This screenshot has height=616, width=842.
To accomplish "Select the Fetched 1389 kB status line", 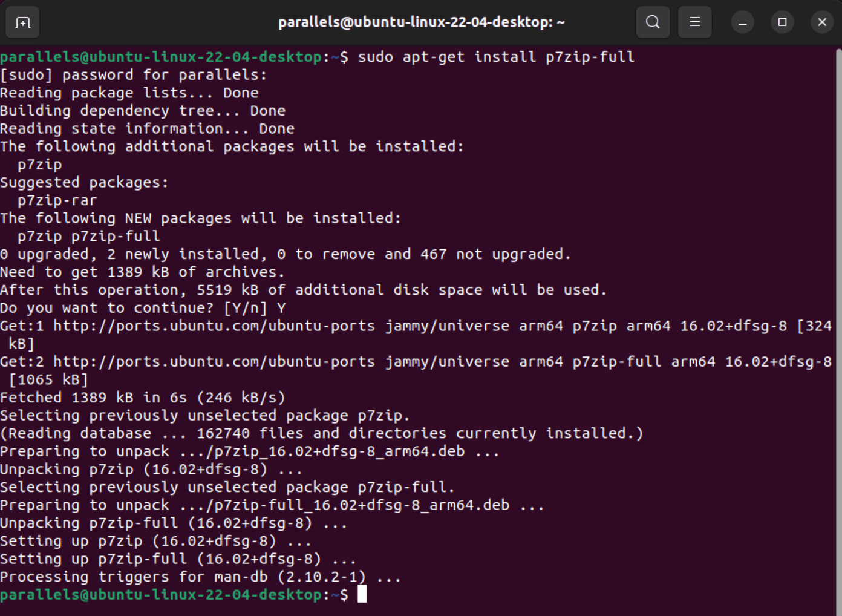I will 142,397.
